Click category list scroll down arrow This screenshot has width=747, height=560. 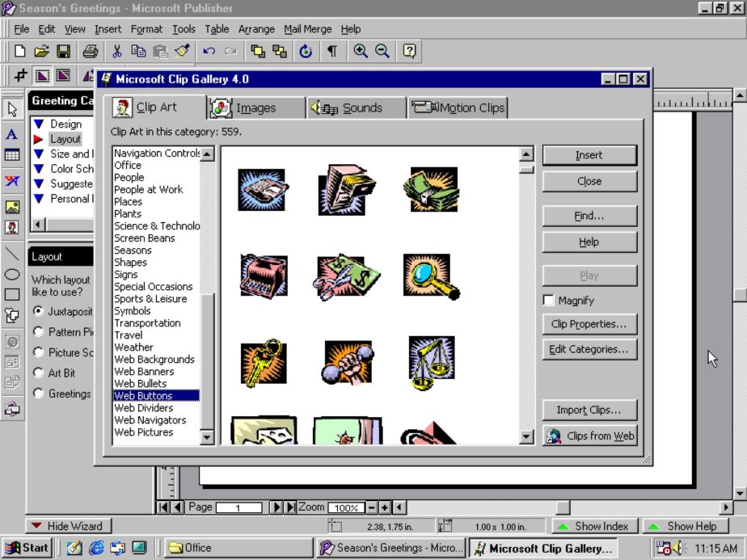click(x=207, y=437)
